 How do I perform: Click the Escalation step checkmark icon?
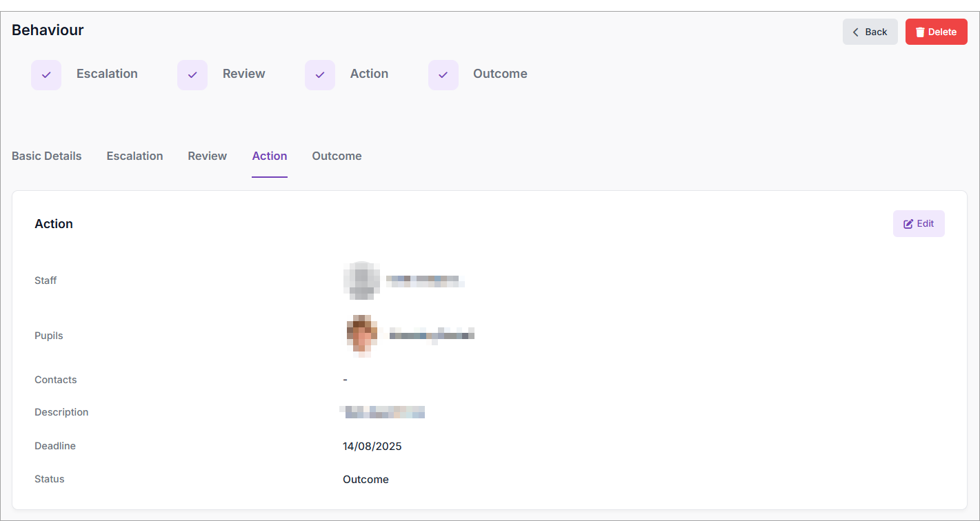[x=46, y=75]
